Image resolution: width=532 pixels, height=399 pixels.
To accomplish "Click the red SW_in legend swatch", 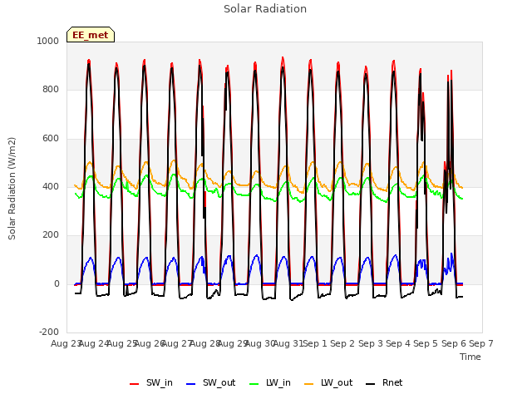I will 135,384.
